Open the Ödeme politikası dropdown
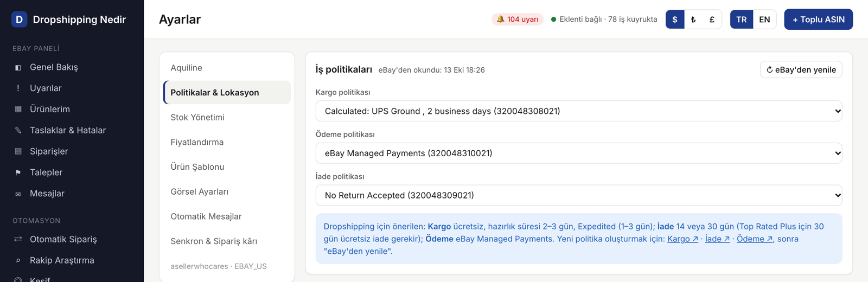Screen dimensions: 868x282 579,153
